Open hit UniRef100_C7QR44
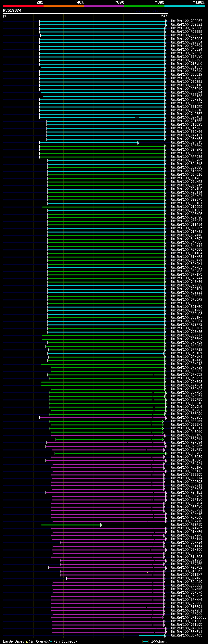The height and width of the screenshot is (644, 208). [x=187, y=278]
